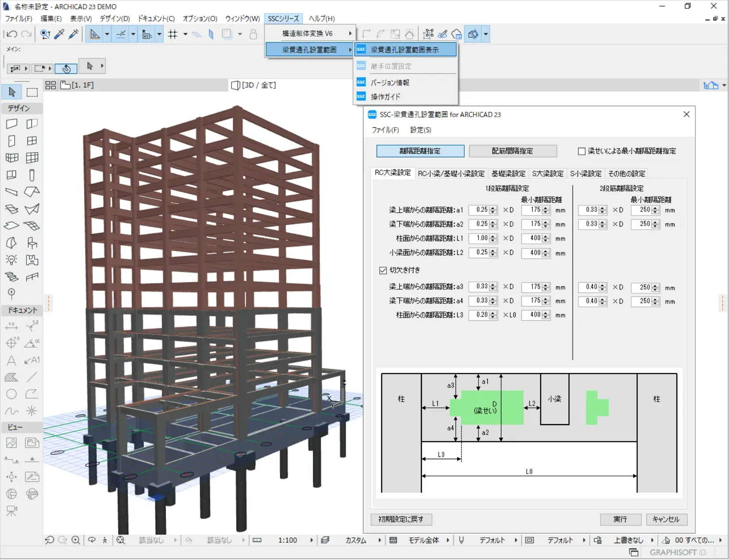This screenshot has width=729, height=560.
Task: Inject parameters with the syringe icon
Action: click(x=73, y=34)
